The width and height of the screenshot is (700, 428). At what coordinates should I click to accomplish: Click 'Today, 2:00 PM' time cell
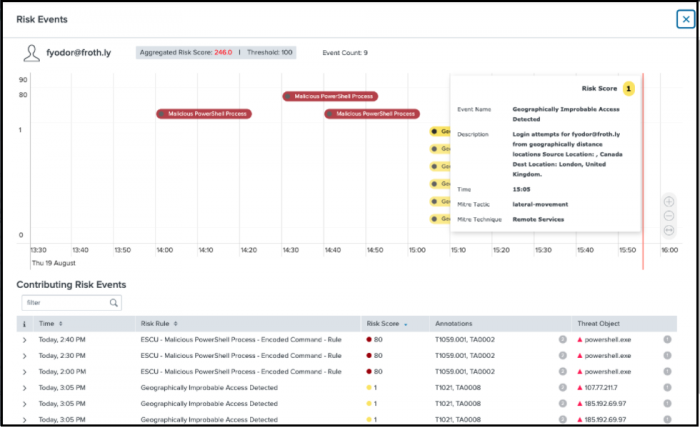point(62,372)
